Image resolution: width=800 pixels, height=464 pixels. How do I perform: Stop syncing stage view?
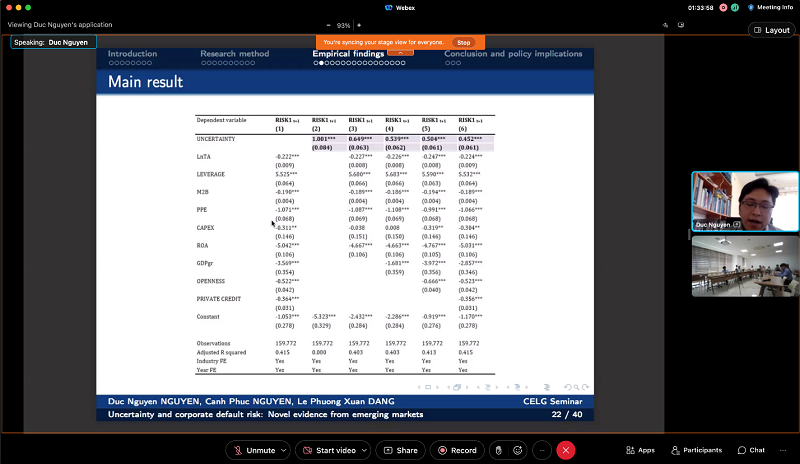(x=463, y=42)
